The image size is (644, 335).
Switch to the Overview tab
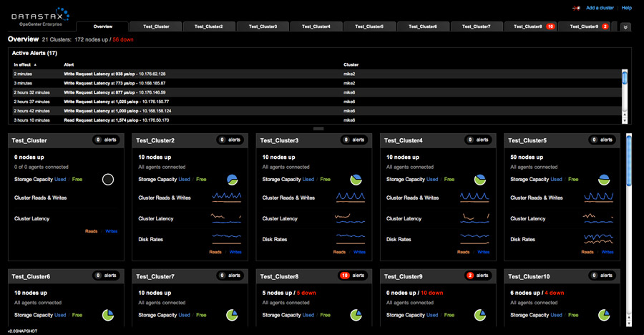(102, 26)
